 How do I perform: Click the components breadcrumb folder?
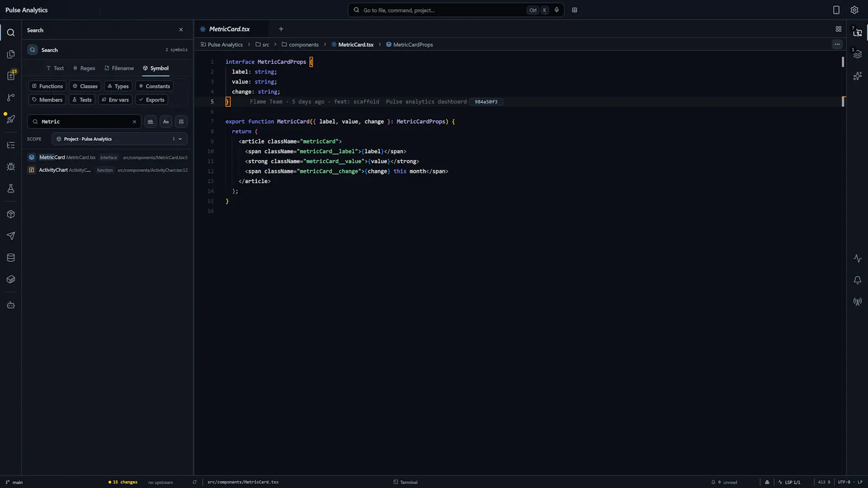[300, 44]
